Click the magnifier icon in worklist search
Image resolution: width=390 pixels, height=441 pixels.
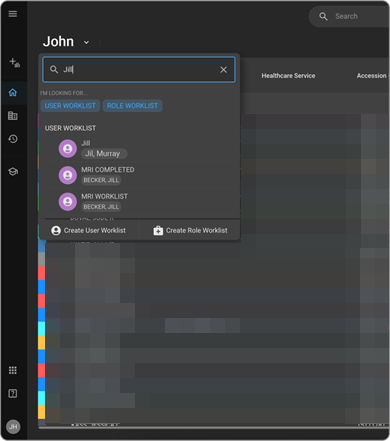tap(54, 69)
